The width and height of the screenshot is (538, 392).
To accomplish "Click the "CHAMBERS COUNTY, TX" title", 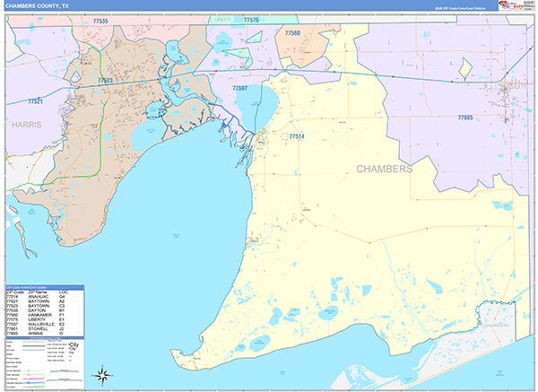I will click(37, 6).
